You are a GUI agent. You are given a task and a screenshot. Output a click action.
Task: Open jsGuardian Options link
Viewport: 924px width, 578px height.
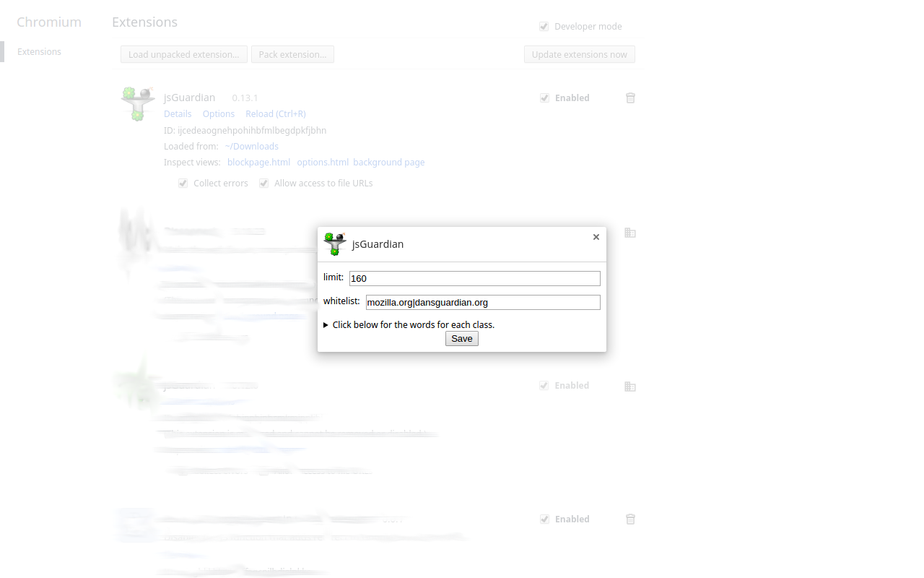tap(219, 113)
